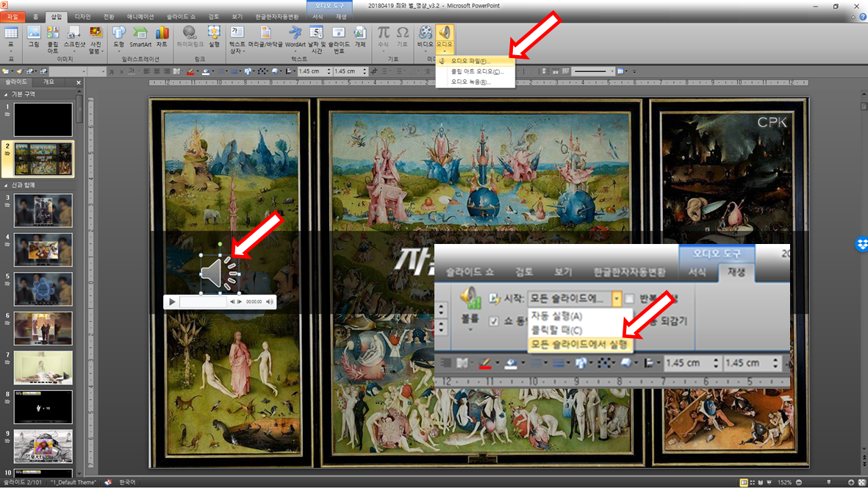Open the 사진 앨범 photo album tool

pyautogui.click(x=96, y=39)
